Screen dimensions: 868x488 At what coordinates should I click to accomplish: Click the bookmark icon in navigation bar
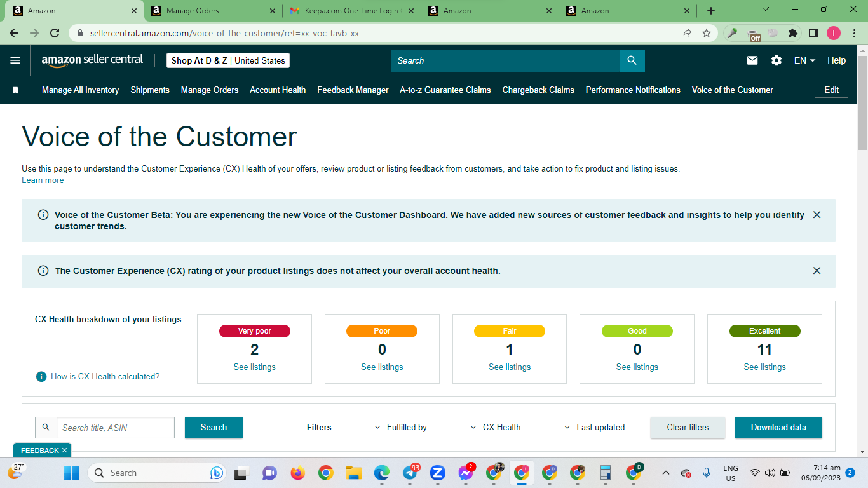coord(15,90)
